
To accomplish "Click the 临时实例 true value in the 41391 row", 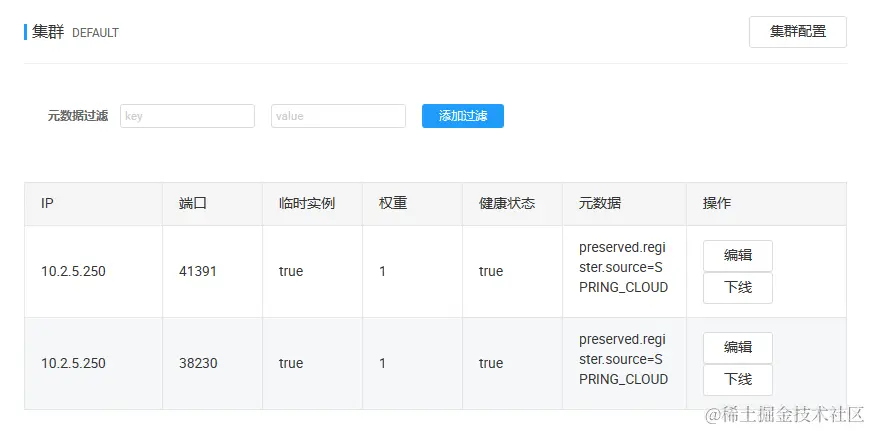I will click(x=291, y=272).
